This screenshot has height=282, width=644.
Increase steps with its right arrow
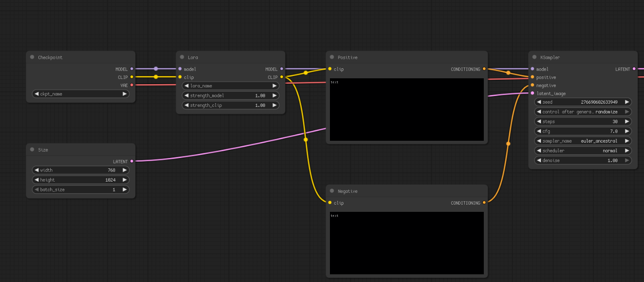tap(627, 121)
